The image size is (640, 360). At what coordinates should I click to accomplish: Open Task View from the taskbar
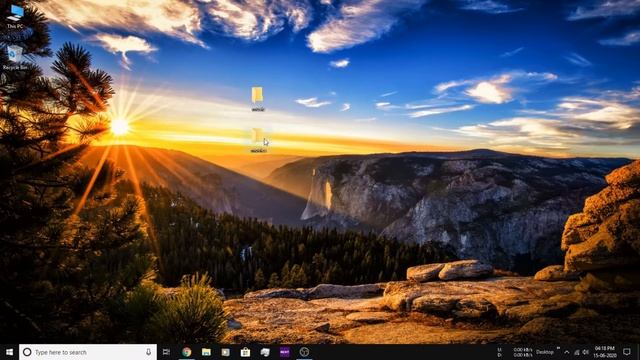(x=166, y=352)
